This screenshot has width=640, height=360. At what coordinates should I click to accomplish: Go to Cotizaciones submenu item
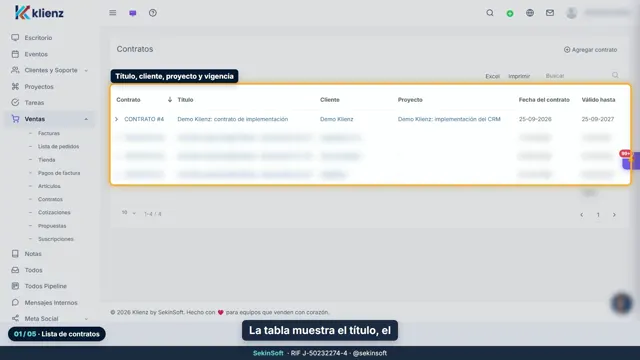54,213
